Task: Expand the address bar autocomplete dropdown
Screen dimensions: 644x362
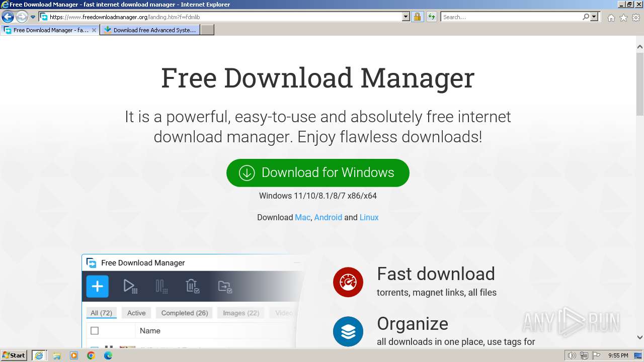Action: (x=406, y=17)
